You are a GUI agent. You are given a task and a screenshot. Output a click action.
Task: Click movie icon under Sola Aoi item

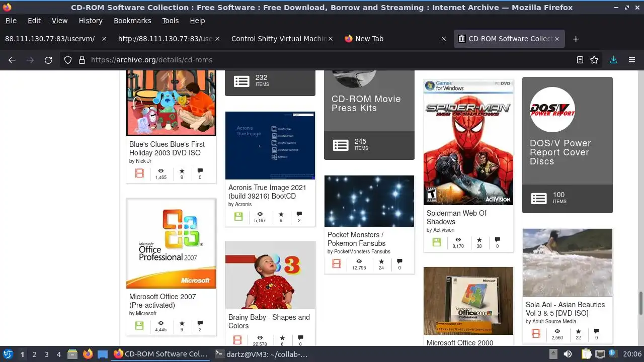pyautogui.click(x=536, y=334)
